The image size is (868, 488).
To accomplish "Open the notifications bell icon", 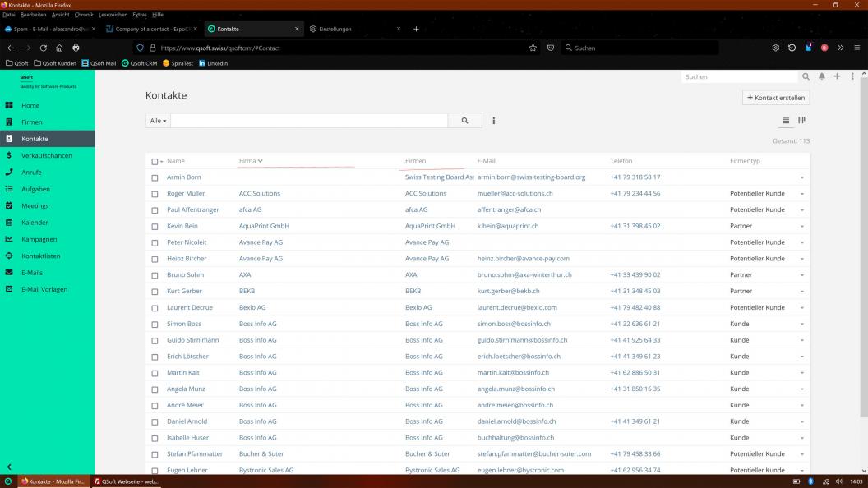I will (x=821, y=76).
